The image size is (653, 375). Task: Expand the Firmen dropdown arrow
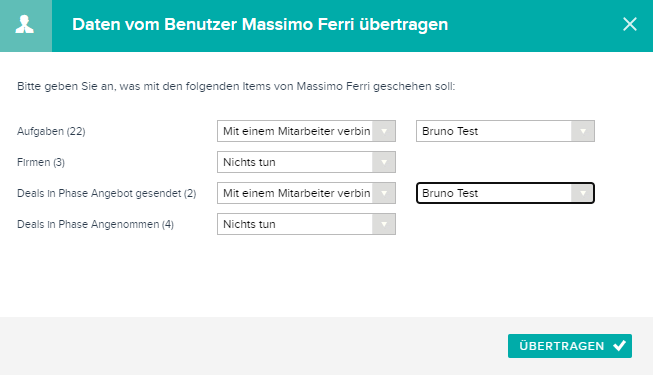coord(384,162)
